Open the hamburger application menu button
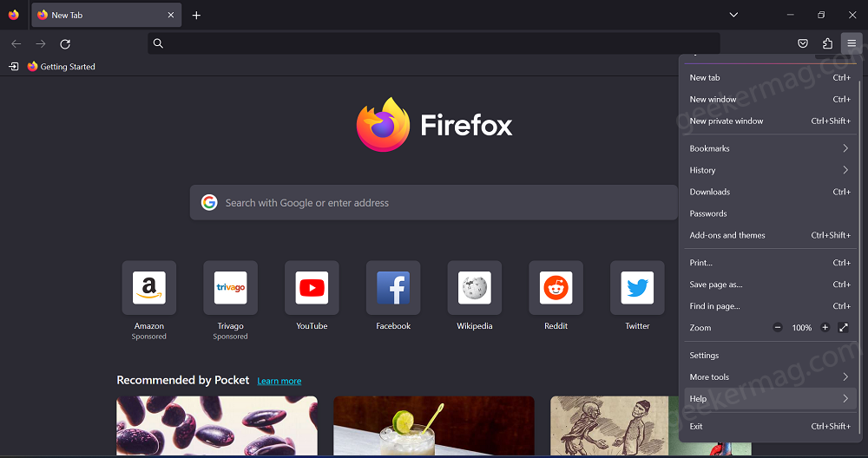Image resolution: width=868 pixels, height=458 pixels. tap(852, 43)
